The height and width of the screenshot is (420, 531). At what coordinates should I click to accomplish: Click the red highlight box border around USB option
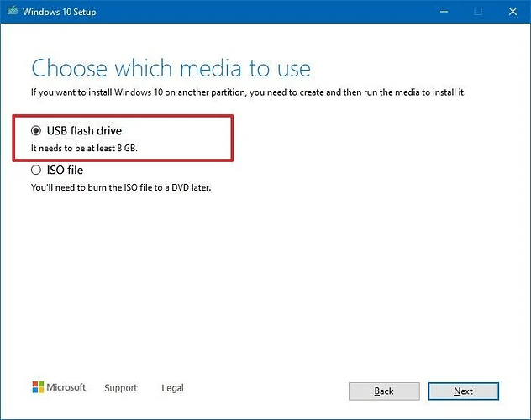123,116
